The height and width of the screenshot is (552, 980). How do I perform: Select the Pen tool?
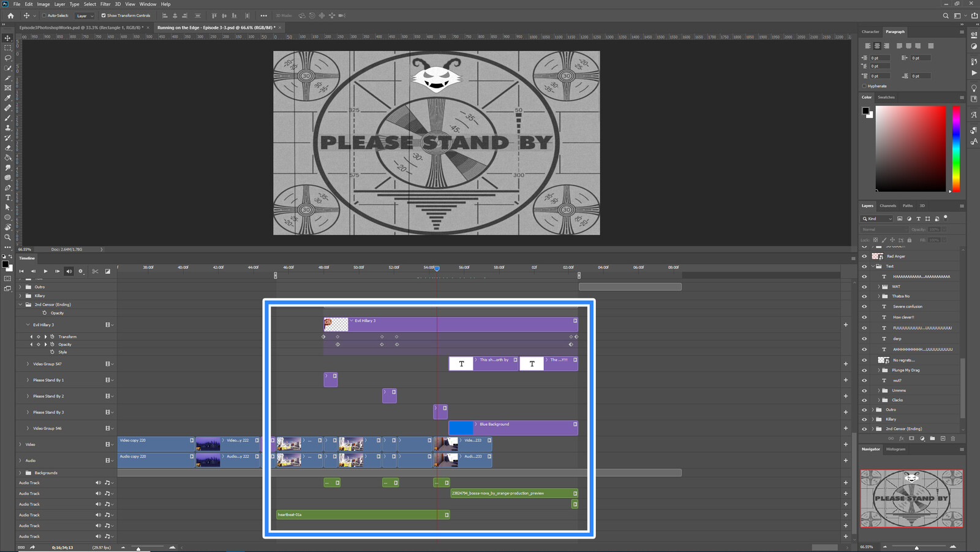pyautogui.click(x=8, y=187)
